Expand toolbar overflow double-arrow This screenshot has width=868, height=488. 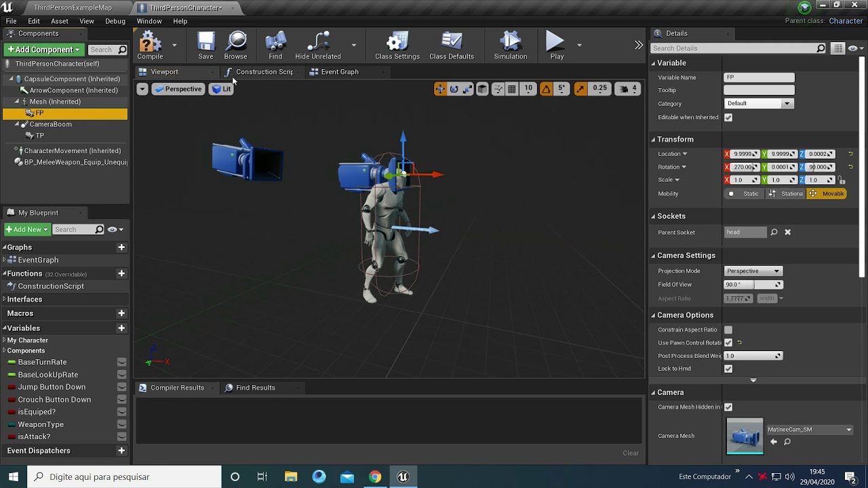click(x=638, y=45)
